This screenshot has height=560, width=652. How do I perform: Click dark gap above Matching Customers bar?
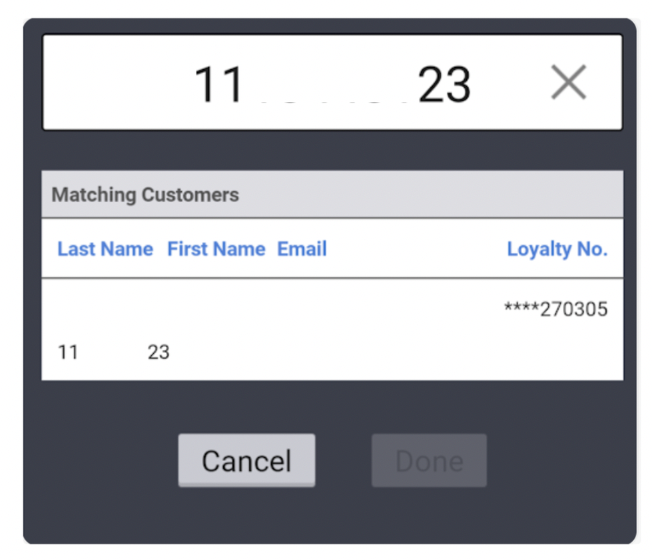[332, 150]
